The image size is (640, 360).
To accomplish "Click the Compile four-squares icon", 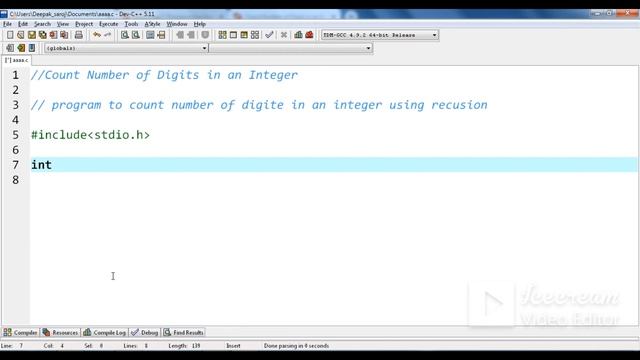I will (222, 35).
